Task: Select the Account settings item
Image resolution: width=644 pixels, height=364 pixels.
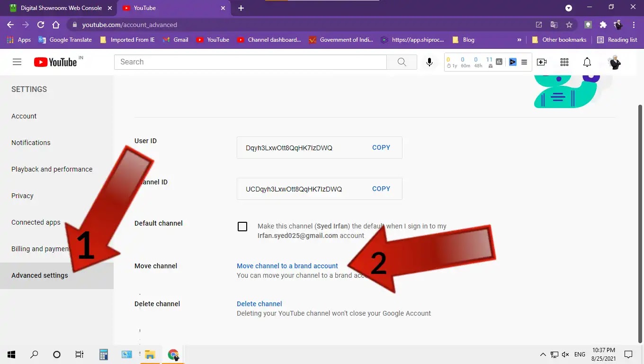Action: point(57,116)
